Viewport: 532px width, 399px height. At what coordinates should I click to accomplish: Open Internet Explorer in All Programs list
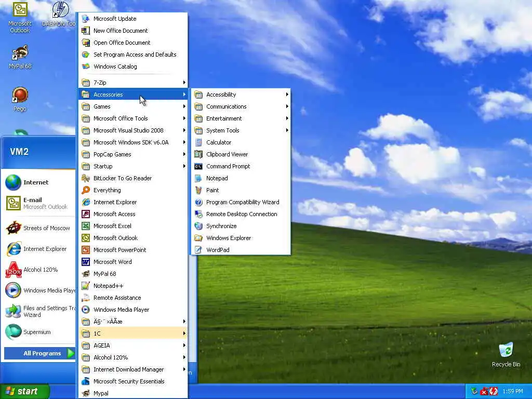[x=133, y=202]
